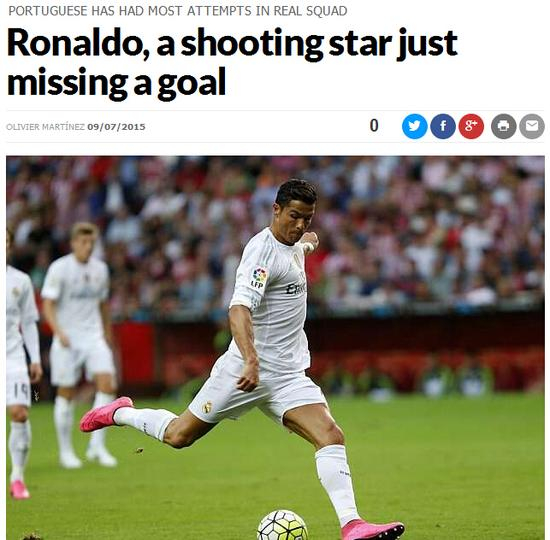
Task: Share the article on Twitter
Action: [x=414, y=126]
